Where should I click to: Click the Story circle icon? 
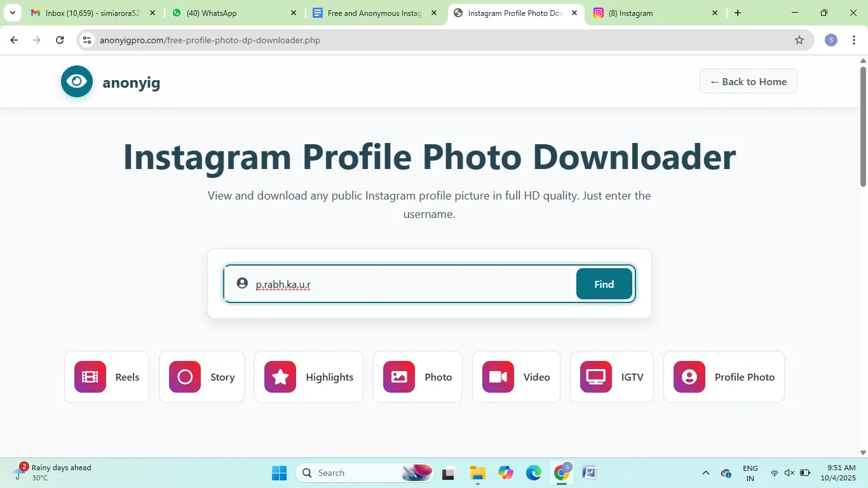(185, 377)
